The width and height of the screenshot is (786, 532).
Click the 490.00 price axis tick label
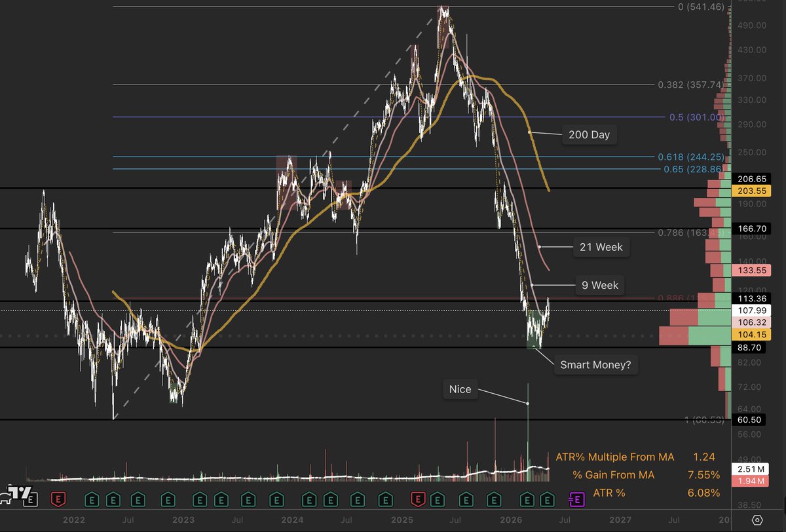pos(751,26)
